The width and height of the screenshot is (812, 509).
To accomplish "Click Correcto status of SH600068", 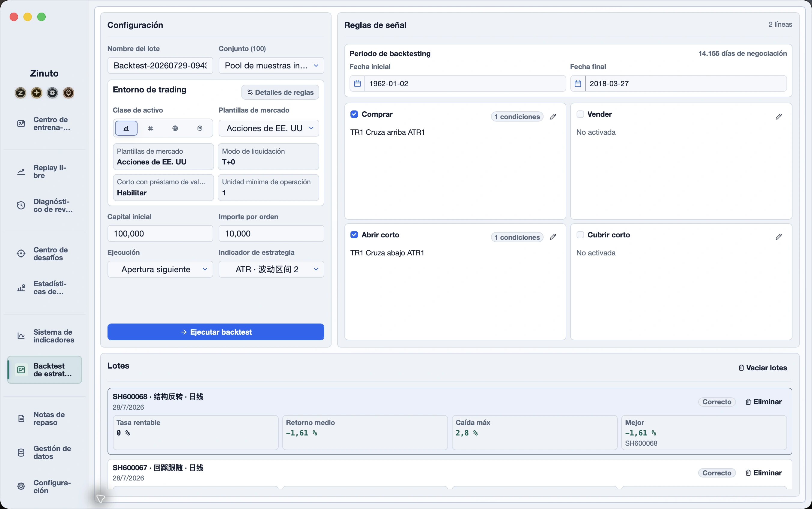I will (x=717, y=402).
